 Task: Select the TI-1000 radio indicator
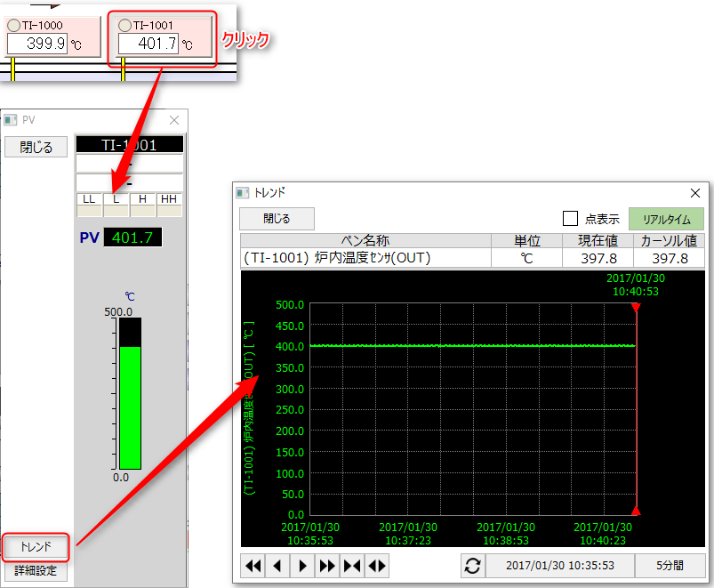pos(13,26)
